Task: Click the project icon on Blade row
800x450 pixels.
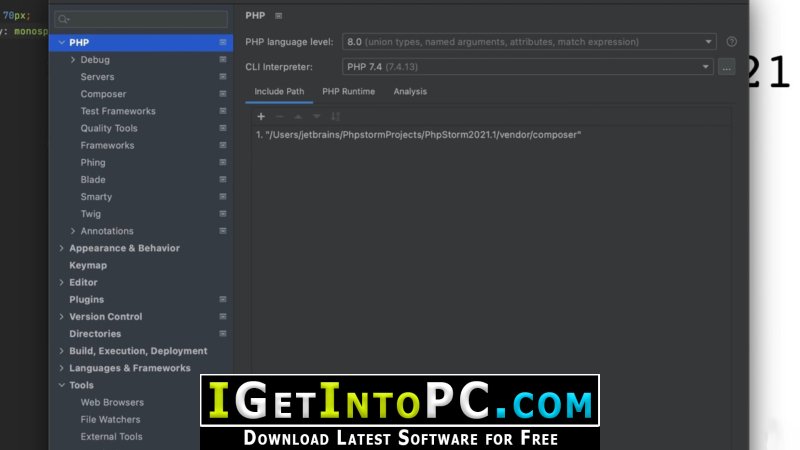Action: point(223,180)
